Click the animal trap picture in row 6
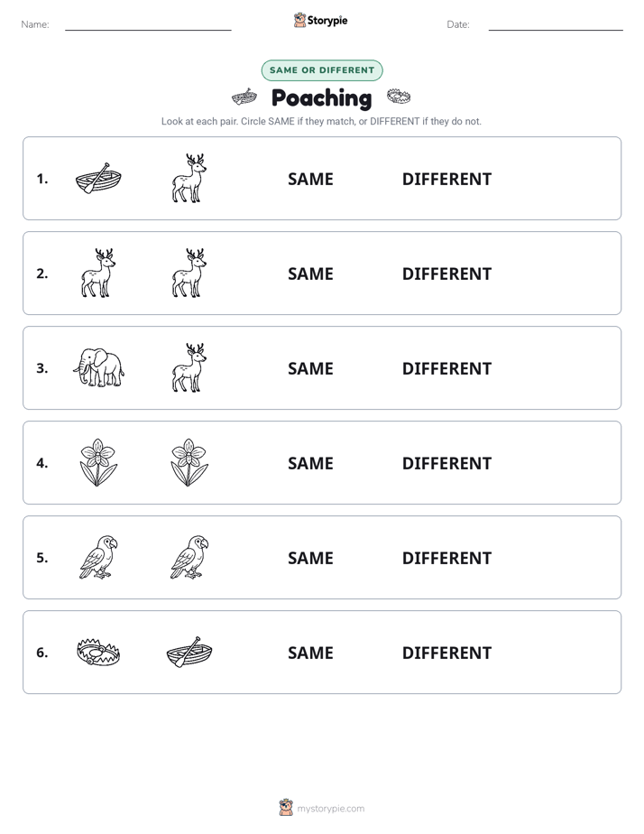 pos(98,652)
